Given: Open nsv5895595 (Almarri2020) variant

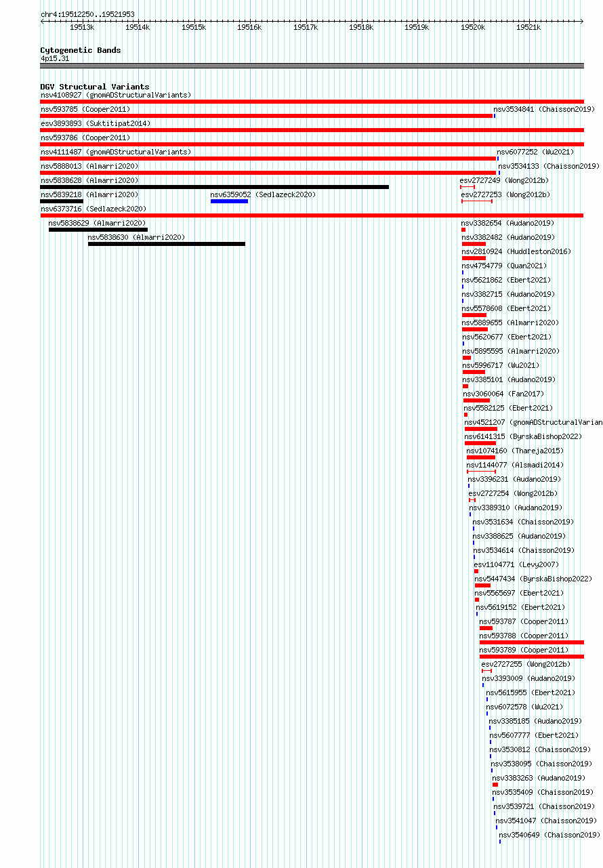Looking at the screenshot, I should click(512, 351).
